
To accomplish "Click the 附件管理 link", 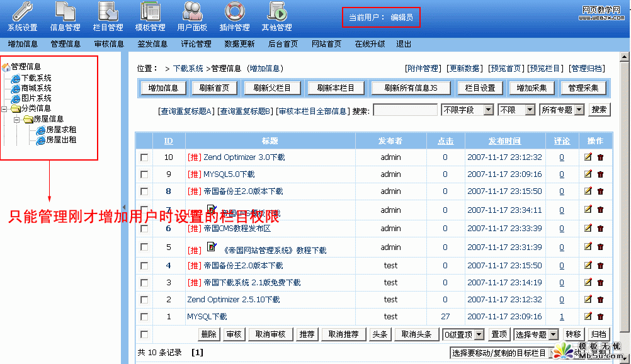I will (x=423, y=69).
